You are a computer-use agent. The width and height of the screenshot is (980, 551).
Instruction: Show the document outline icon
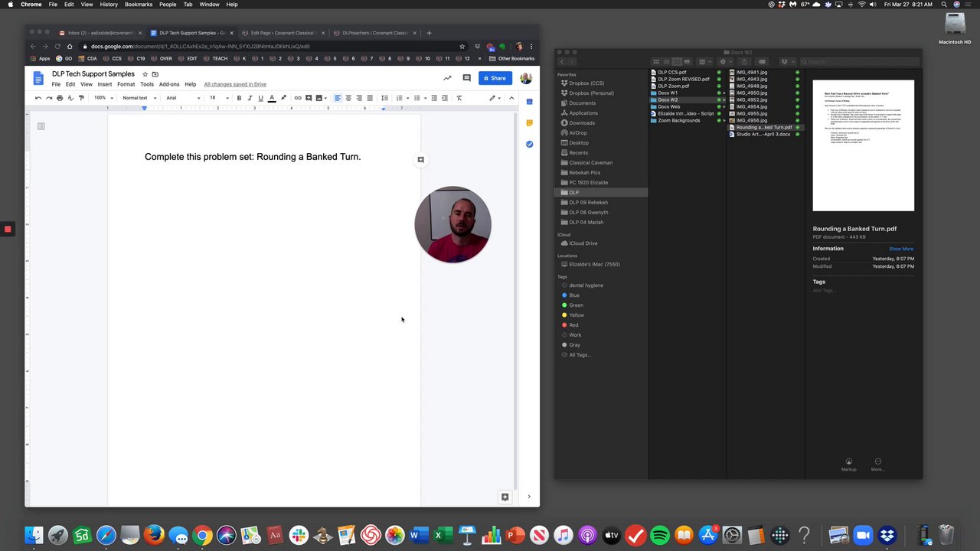pos(41,126)
